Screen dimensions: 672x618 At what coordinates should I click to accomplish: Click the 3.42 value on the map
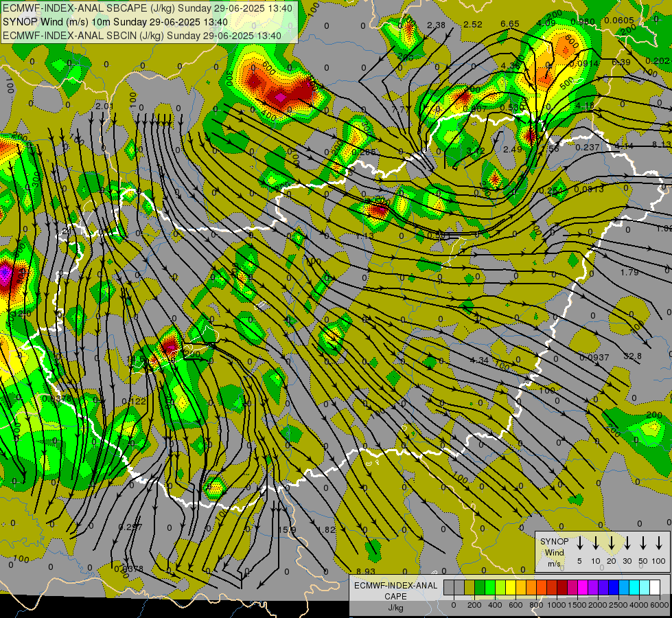475,150
